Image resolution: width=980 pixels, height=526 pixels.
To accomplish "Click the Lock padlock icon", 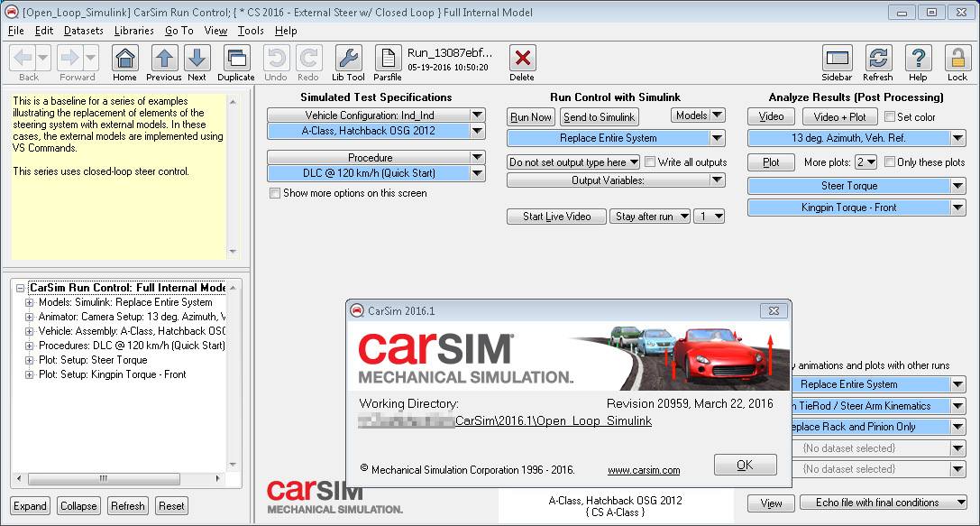I will 957,58.
